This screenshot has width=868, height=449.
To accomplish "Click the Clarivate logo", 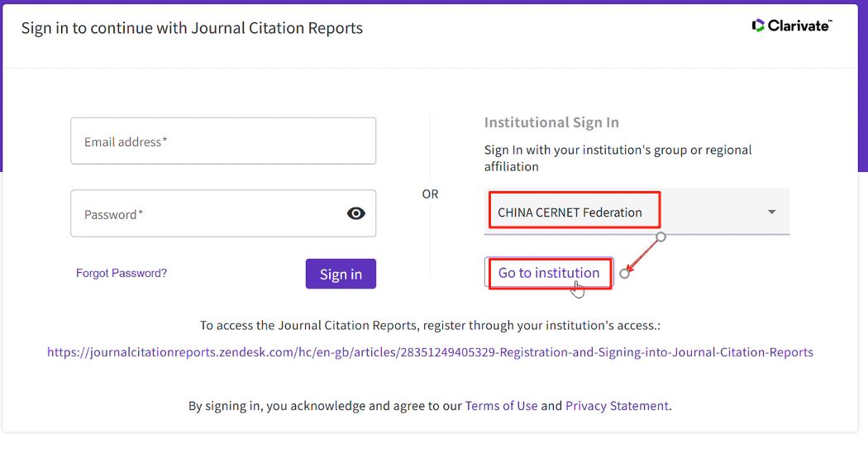I will pyautogui.click(x=792, y=26).
